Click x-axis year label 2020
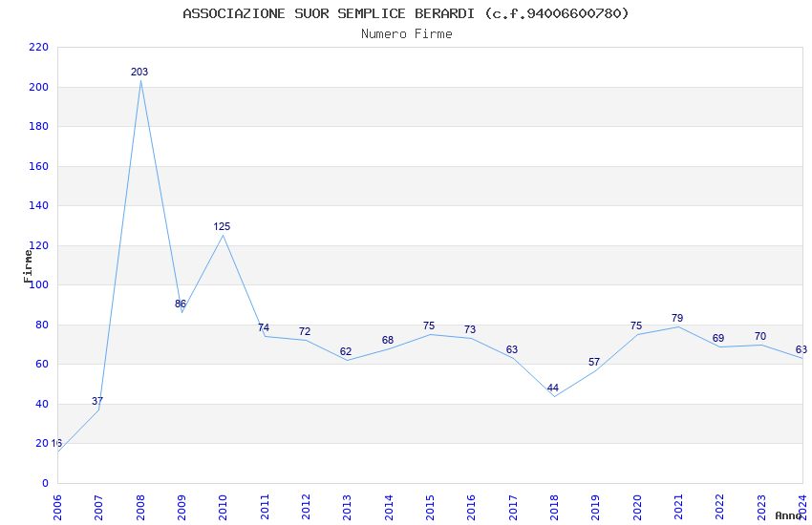The width and height of the screenshot is (812, 525). [637, 507]
